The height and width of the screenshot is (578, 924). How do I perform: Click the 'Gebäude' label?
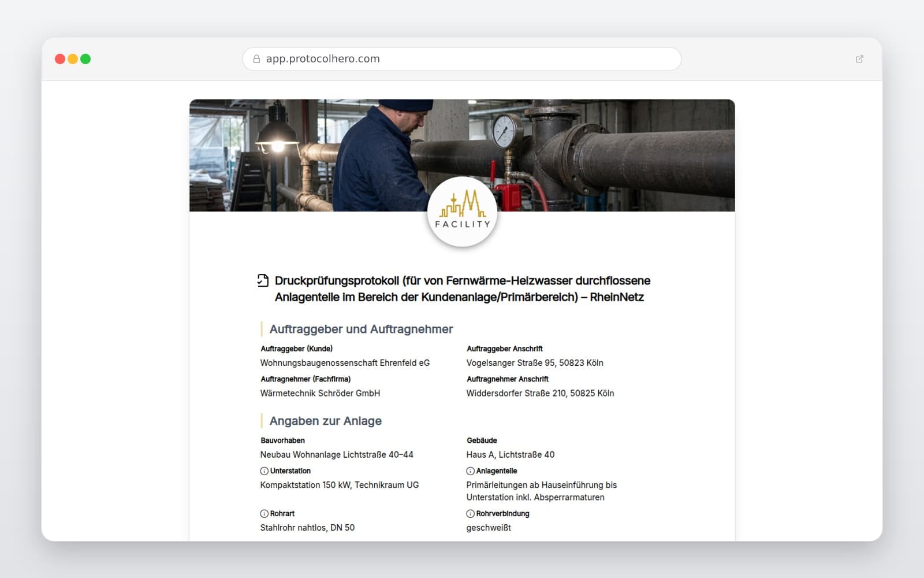pyautogui.click(x=482, y=440)
